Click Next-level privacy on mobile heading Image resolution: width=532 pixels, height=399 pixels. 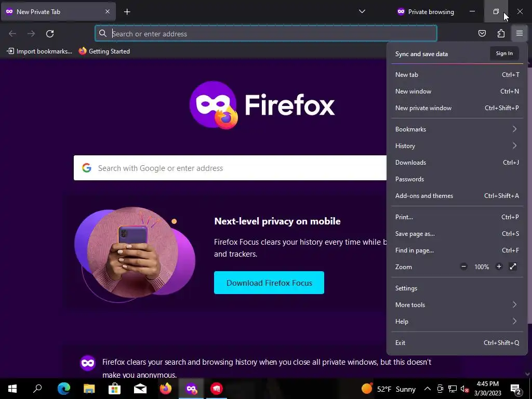(277, 221)
